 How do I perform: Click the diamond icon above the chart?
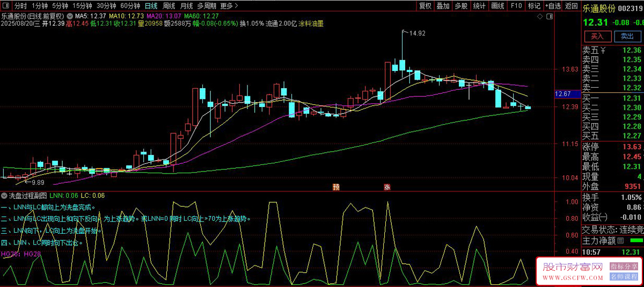click(540, 16)
